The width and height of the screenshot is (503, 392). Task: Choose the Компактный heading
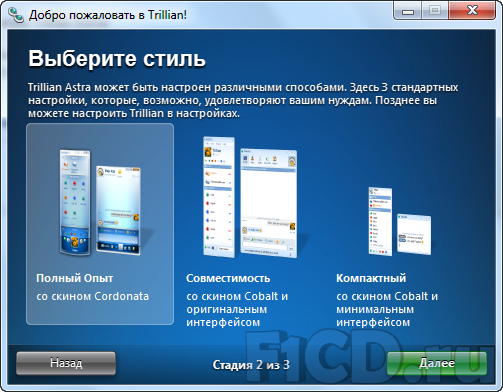(371, 278)
